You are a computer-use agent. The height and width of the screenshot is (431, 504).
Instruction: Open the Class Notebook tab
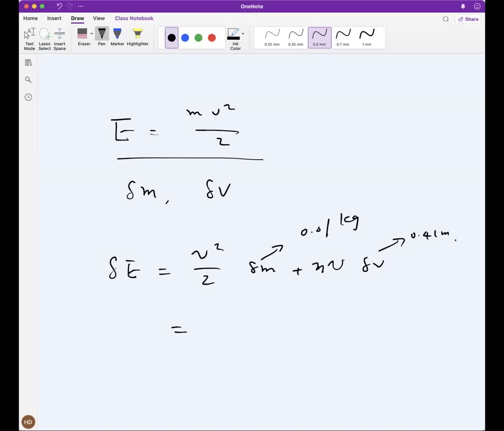tap(134, 18)
